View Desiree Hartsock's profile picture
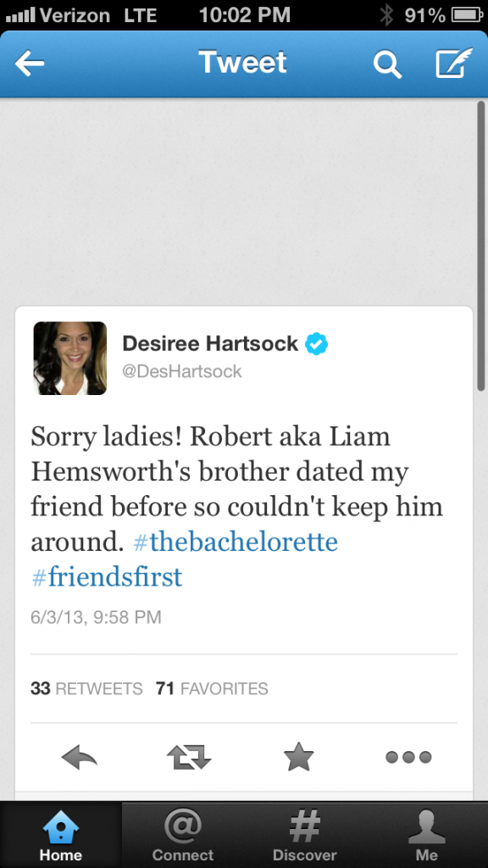 click(x=69, y=359)
